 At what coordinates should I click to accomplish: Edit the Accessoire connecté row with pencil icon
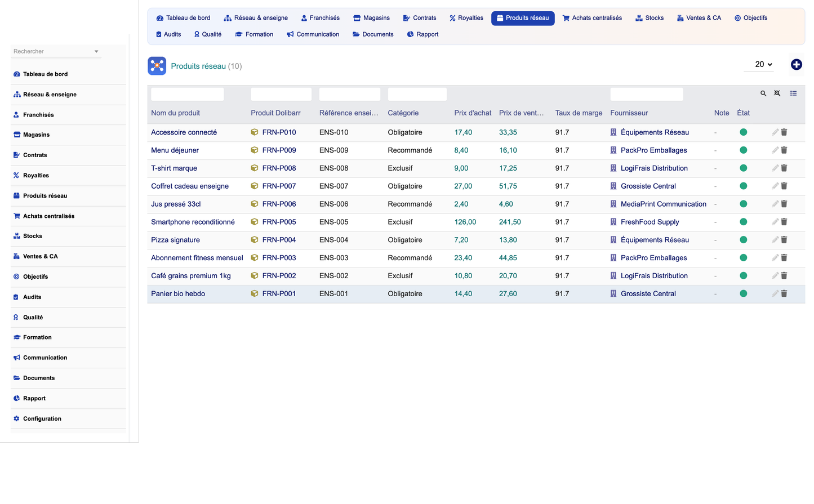tap(775, 132)
